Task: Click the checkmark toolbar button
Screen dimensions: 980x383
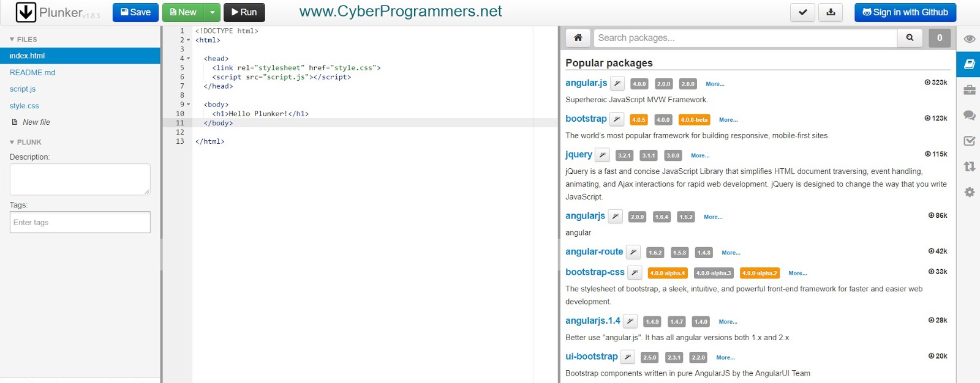Action: coord(802,12)
